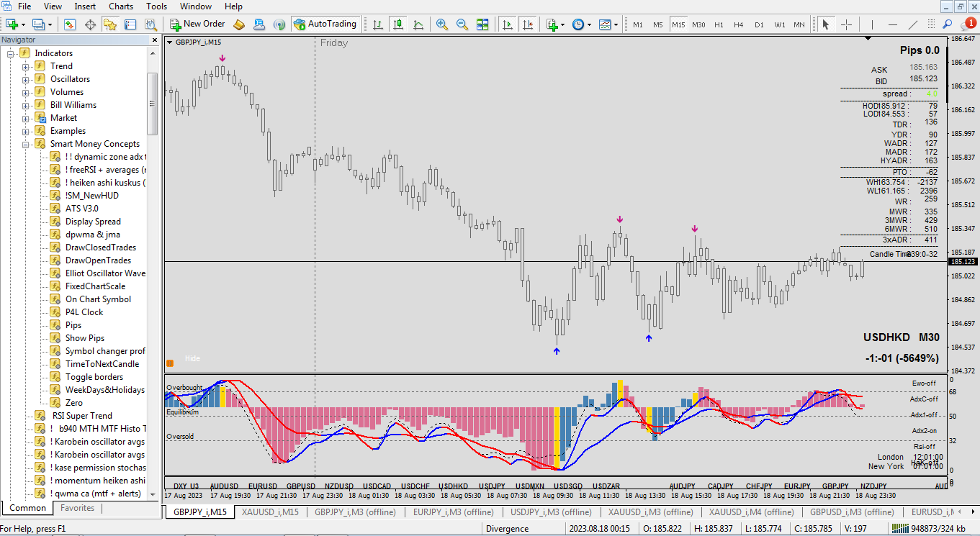The width and height of the screenshot is (980, 536).
Task: Add indicator using the green-plus list icon
Action: coord(552,24)
